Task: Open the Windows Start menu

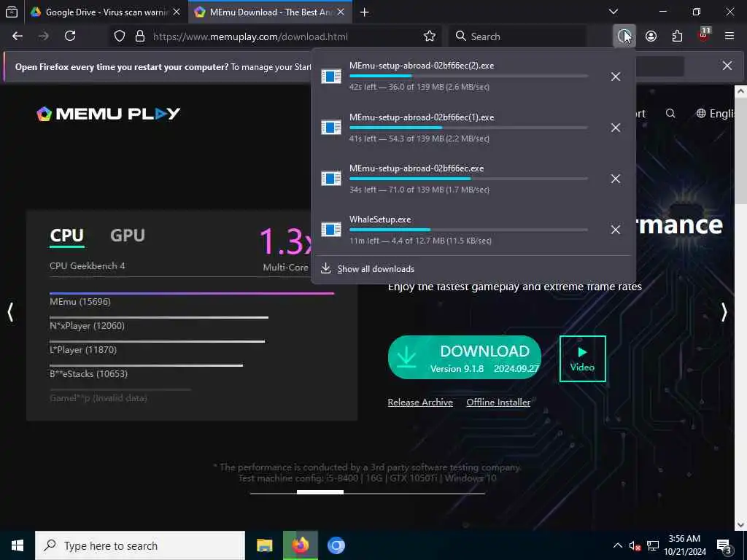Action: [x=18, y=545]
